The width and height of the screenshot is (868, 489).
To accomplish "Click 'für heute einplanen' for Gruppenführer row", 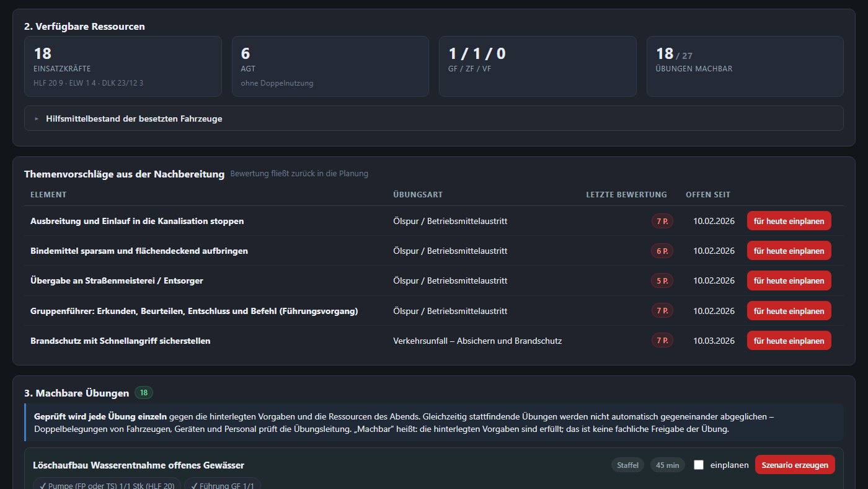I will 789,311.
